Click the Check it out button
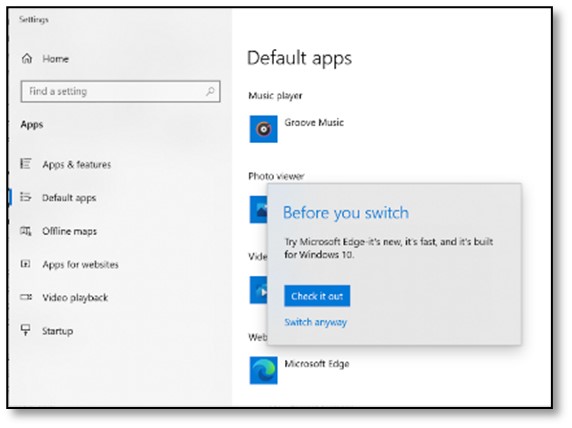572x428 pixels. pyautogui.click(x=317, y=296)
